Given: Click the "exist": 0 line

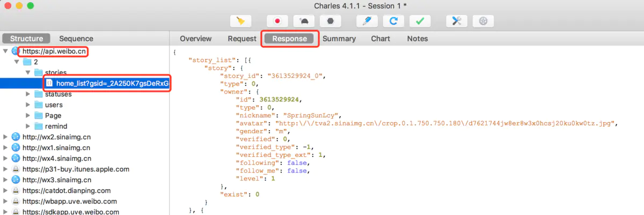Looking at the screenshot, I should (x=240, y=193).
